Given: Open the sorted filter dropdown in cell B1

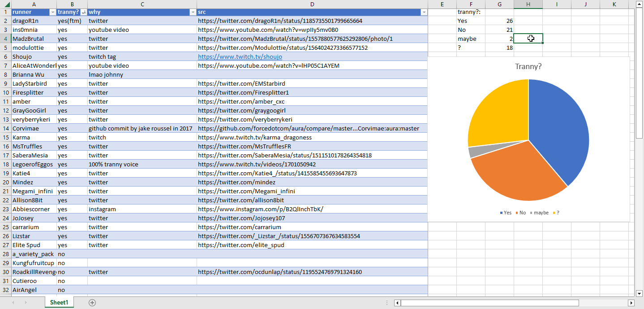Looking at the screenshot, I should click(x=83, y=12).
